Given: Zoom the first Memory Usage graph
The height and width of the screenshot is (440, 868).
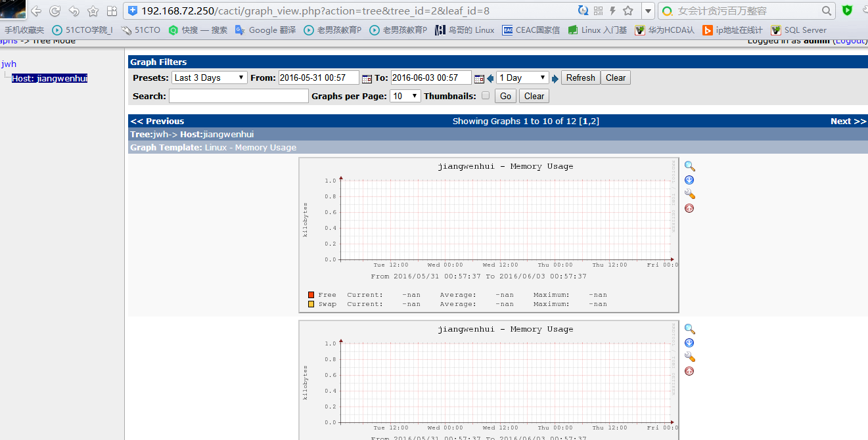Looking at the screenshot, I should click(689, 166).
